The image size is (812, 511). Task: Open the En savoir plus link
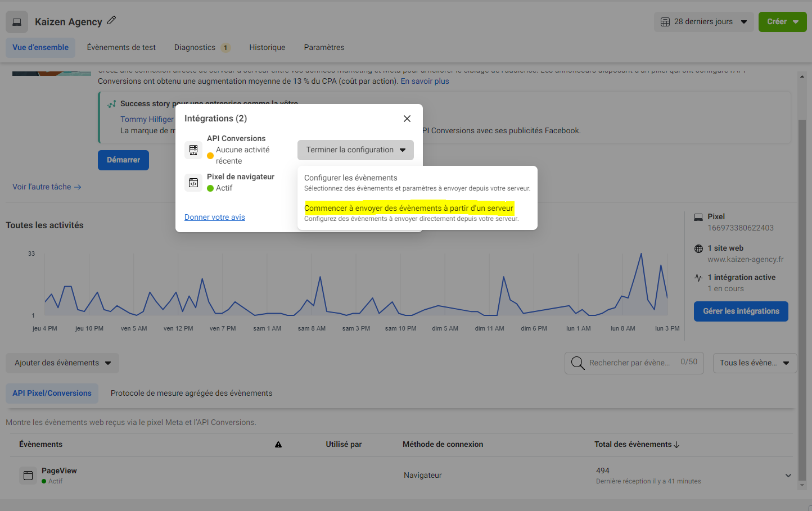(425, 82)
